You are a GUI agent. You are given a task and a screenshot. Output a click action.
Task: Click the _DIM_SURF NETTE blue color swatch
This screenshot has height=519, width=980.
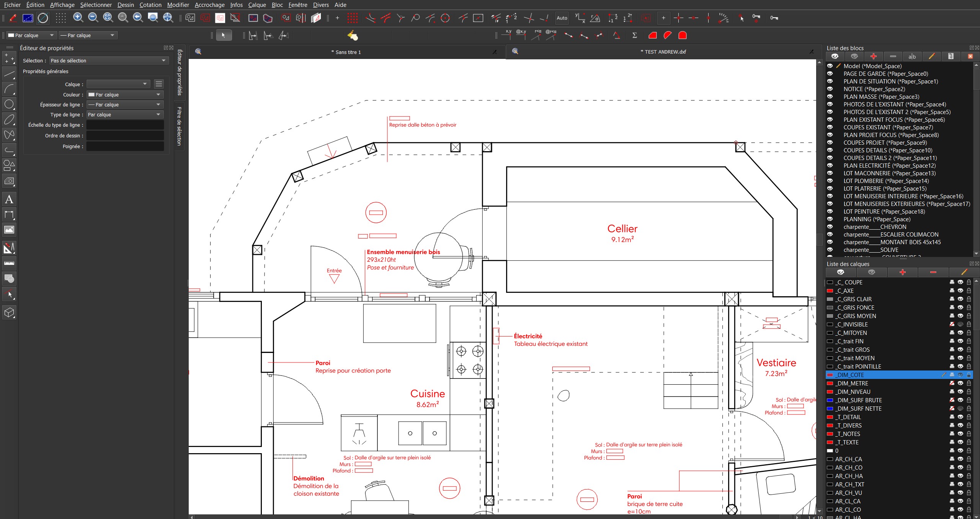830,408
